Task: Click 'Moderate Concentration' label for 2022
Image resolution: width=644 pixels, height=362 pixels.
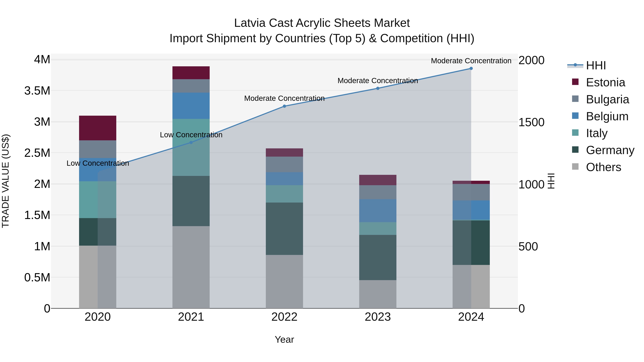Action: pos(284,98)
